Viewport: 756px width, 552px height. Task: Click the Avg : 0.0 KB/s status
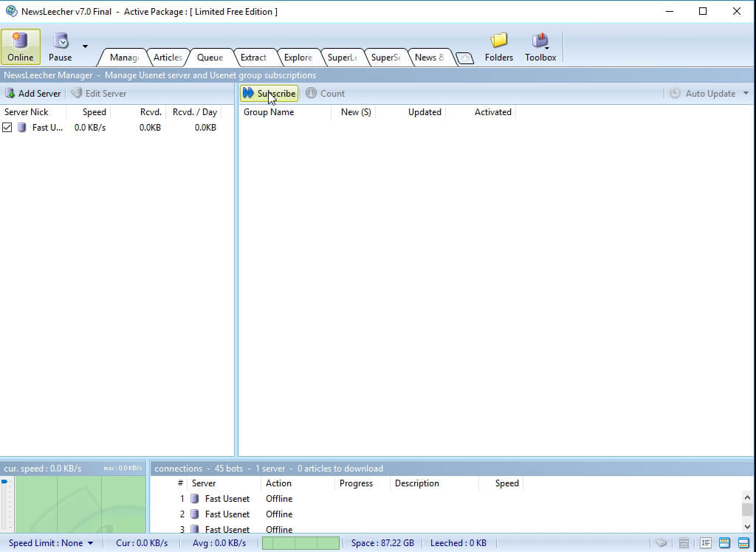pos(219,543)
